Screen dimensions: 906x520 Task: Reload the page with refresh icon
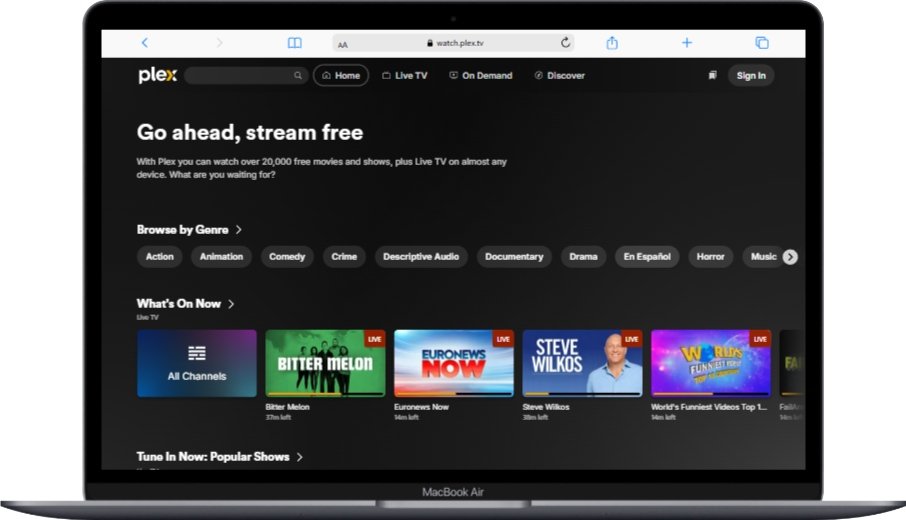pyautogui.click(x=565, y=42)
